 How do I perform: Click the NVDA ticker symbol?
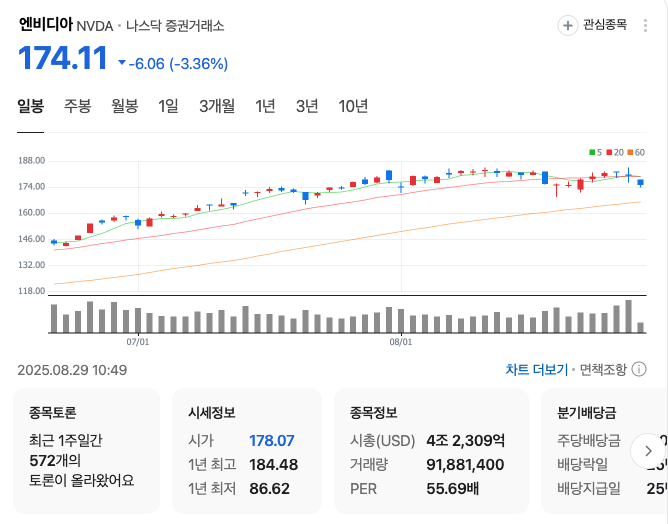[x=95, y=26]
